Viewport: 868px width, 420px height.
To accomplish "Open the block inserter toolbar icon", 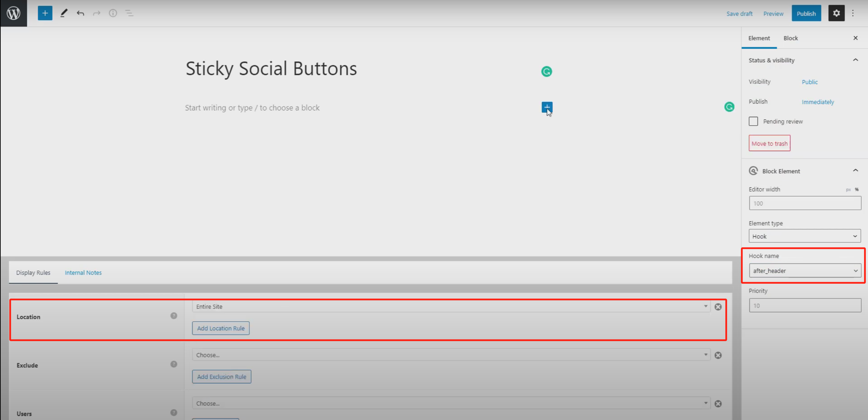I will point(45,13).
